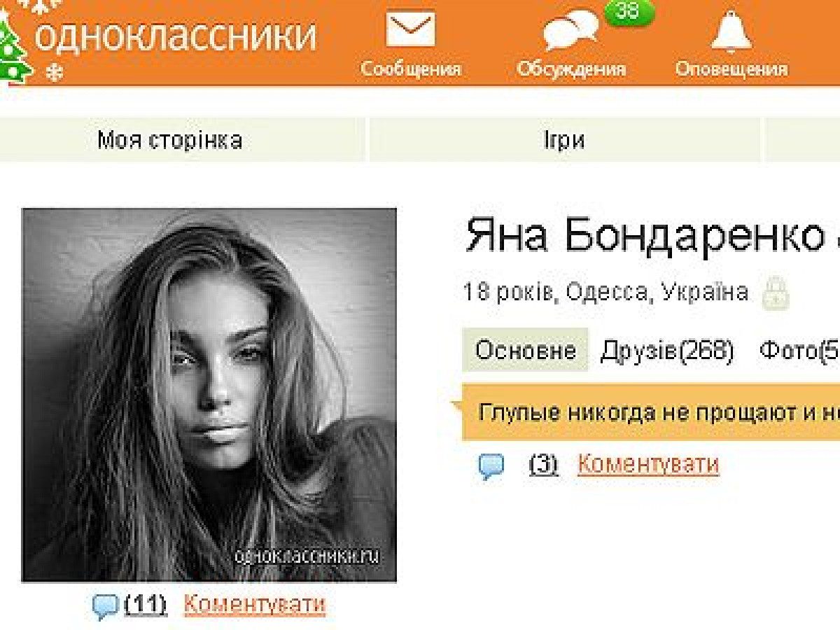
Task: Go to the Моя сторінка tab
Action: point(170,140)
